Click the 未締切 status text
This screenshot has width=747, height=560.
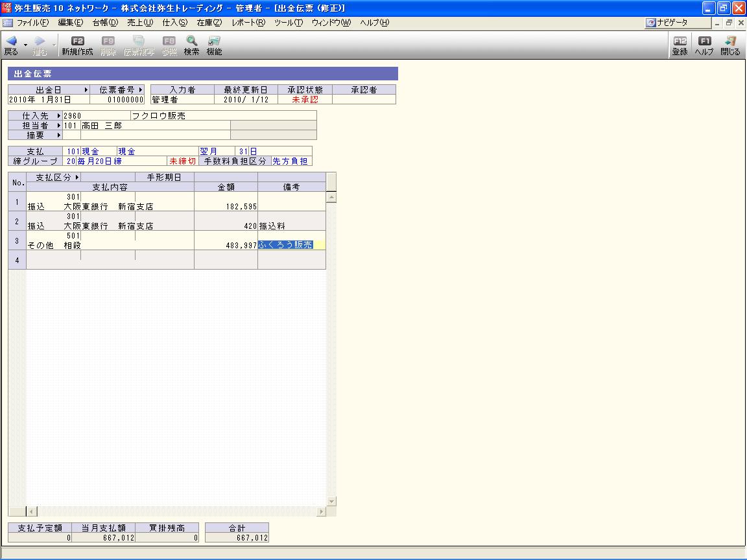click(182, 161)
